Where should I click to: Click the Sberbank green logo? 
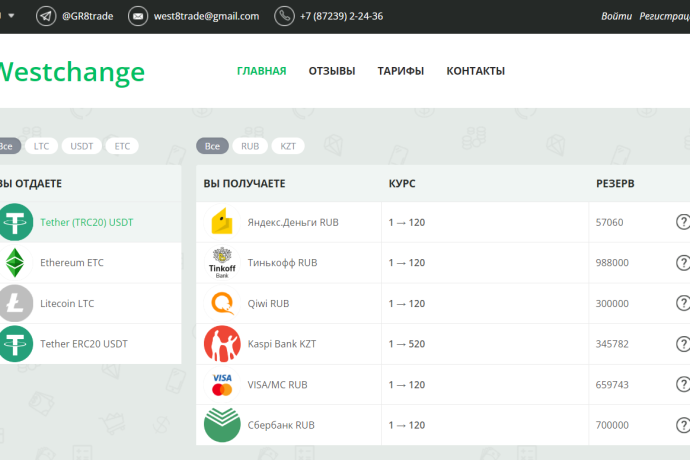(x=222, y=425)
